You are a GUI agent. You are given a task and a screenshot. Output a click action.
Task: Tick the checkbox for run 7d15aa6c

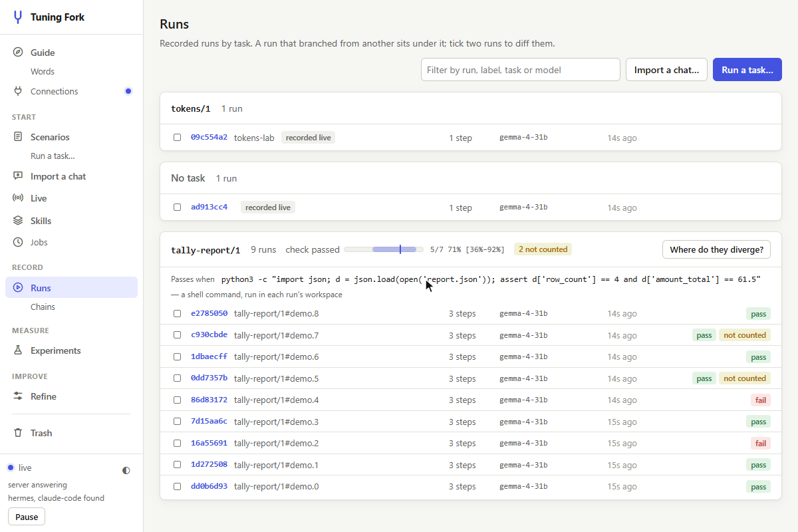point(178,422)
